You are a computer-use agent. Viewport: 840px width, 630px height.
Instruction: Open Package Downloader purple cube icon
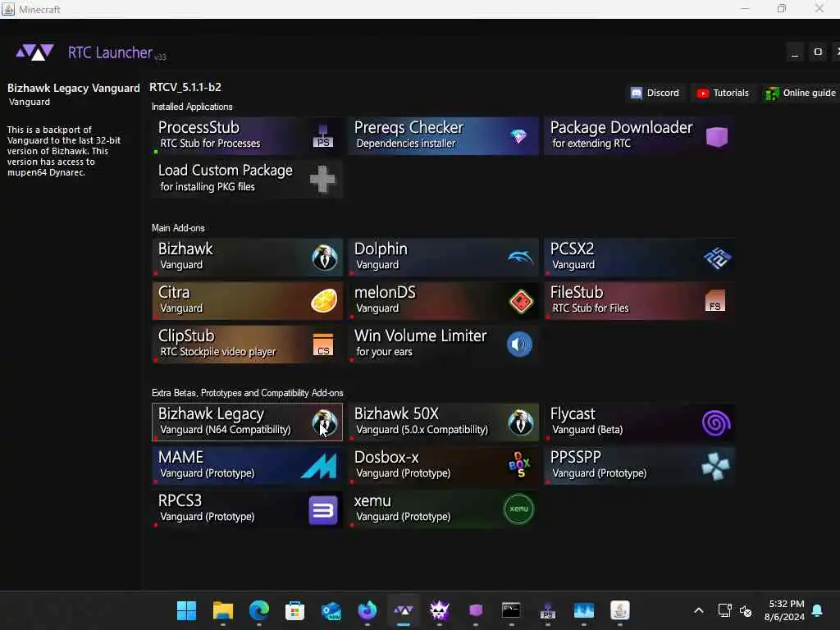pos(717,137)
